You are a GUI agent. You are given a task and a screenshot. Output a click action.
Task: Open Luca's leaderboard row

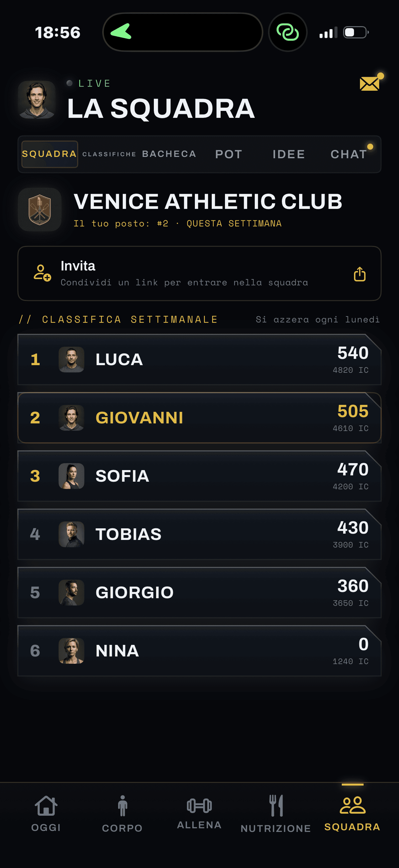199,360
